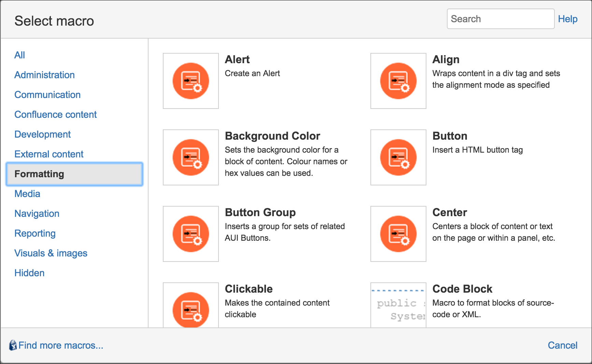Cancel the Select macro dialog
The height and width of the screenshot is (364, 592).
tap(563, 345)
